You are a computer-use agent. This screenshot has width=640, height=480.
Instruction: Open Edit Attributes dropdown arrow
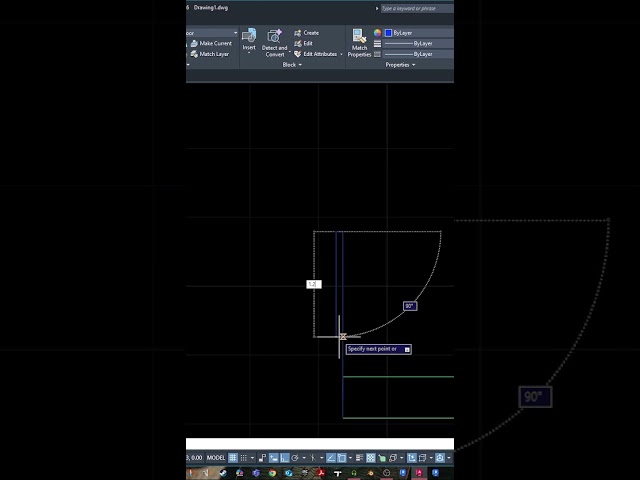tap(341, 54)
